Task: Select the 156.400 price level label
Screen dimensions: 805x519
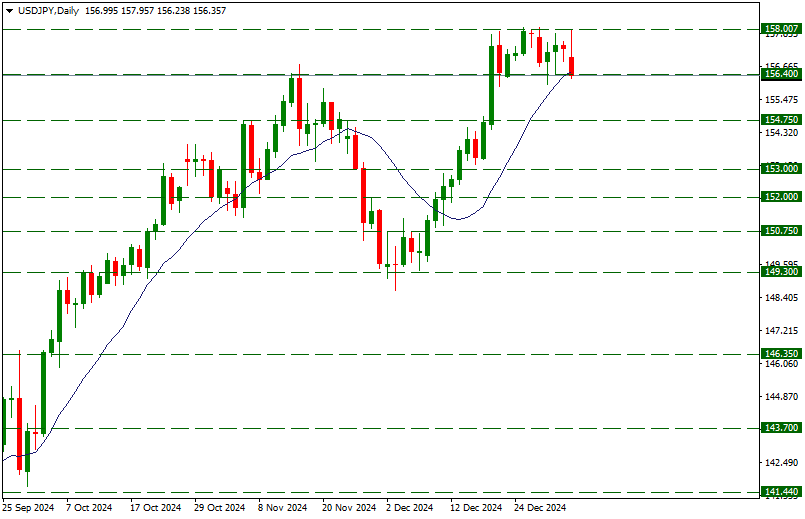Action: pyautogui.click(x=780, y=75)
